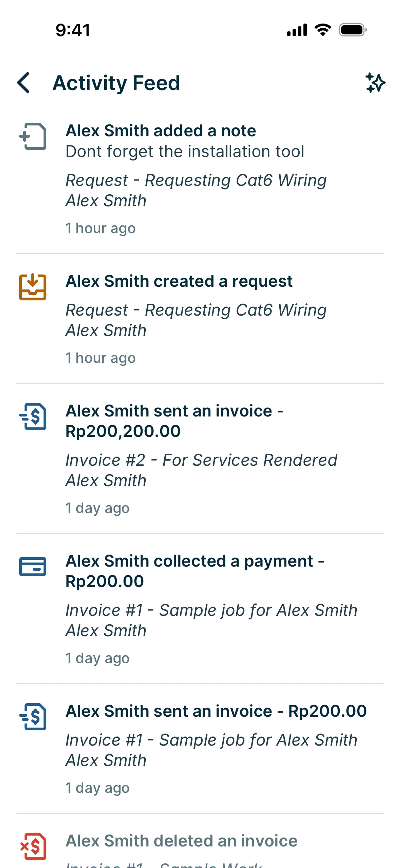Image resolution: width=400 pixels, height=868 pixels.
Task: Tap the Rp200,200.00 invoice sent icon
Action: coord(33,416)
